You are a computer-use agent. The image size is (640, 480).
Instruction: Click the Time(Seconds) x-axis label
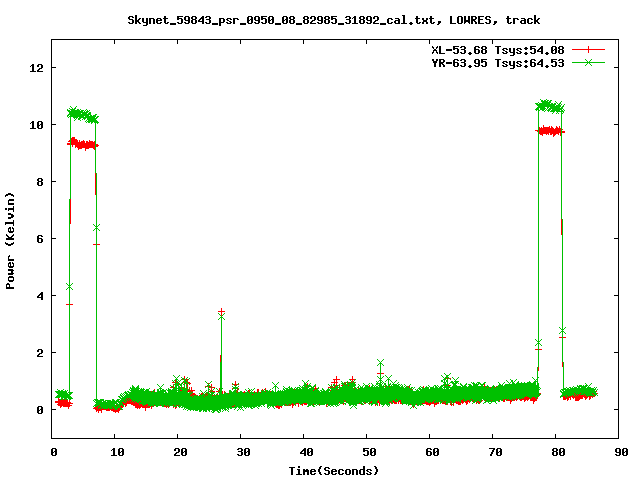click(333, 471)
